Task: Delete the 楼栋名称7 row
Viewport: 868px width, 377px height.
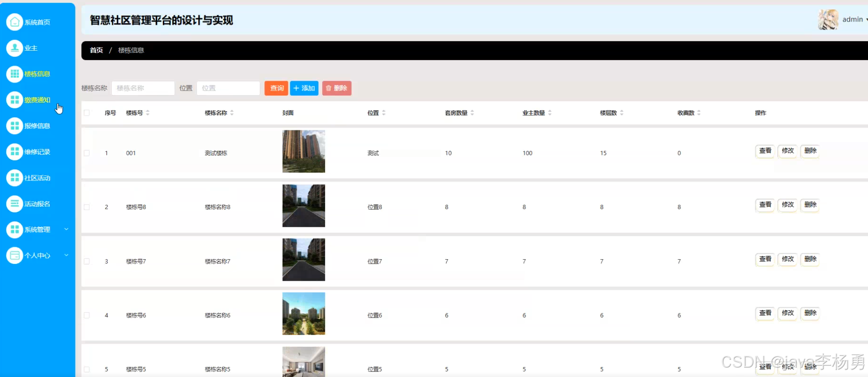Action: pos(810,259)
